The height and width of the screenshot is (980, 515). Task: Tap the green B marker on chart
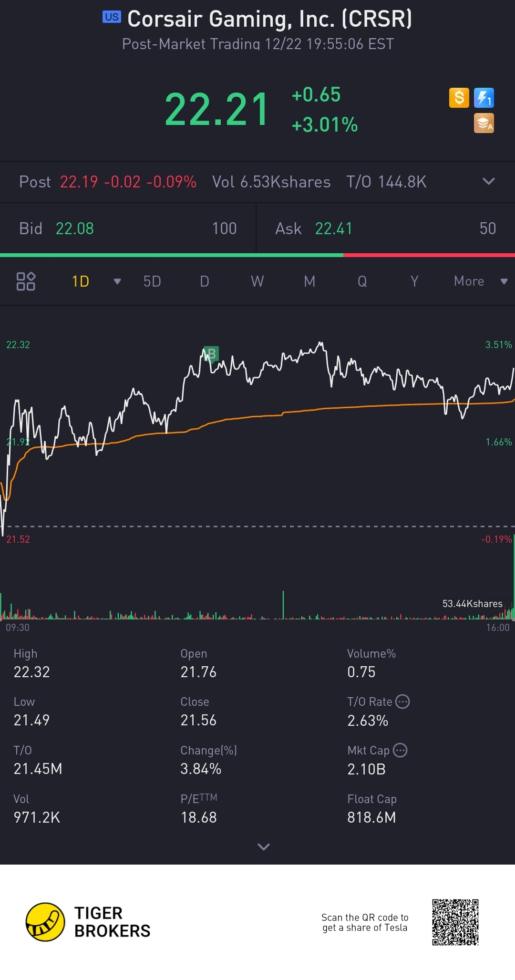click(211, 354)
